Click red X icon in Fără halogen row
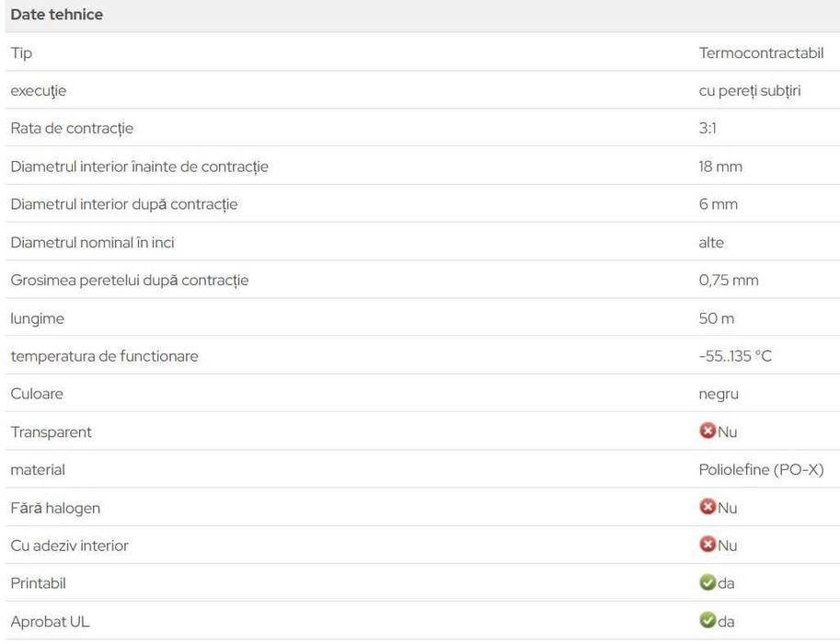The height and width of the screenshot is (644, 840). click(x=707, y=507)
